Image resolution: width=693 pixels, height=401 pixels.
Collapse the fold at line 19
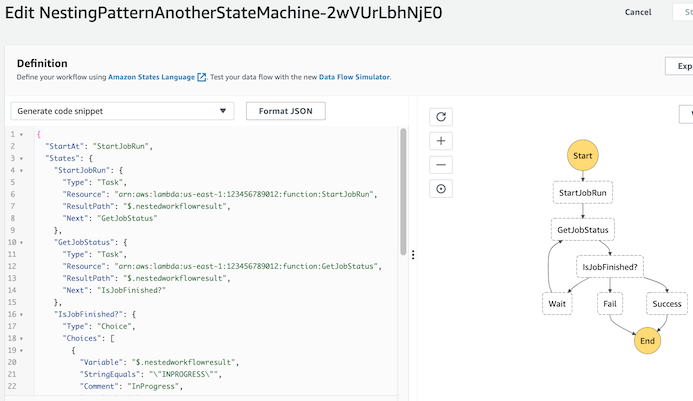click(x=21, y=350)
